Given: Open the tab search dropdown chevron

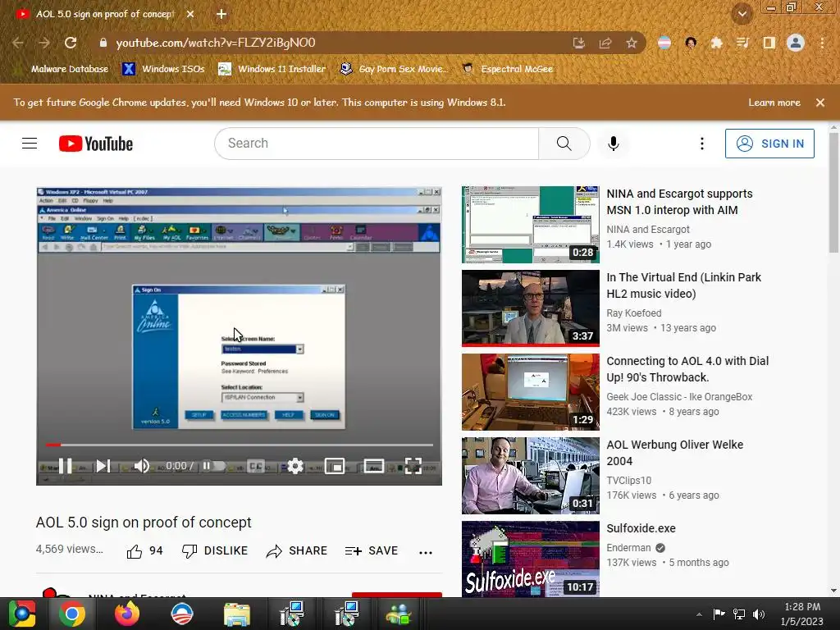Looking at the screenshot, I should point(742,15).
